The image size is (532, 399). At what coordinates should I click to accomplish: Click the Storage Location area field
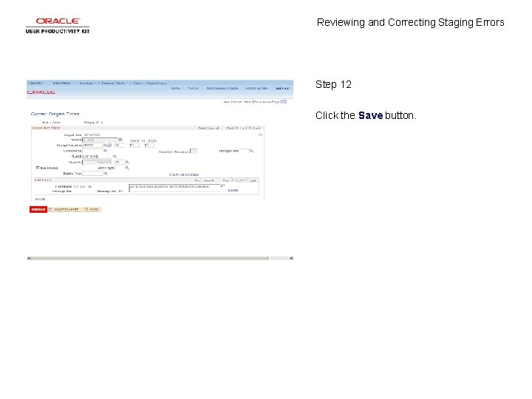[92, 146]
